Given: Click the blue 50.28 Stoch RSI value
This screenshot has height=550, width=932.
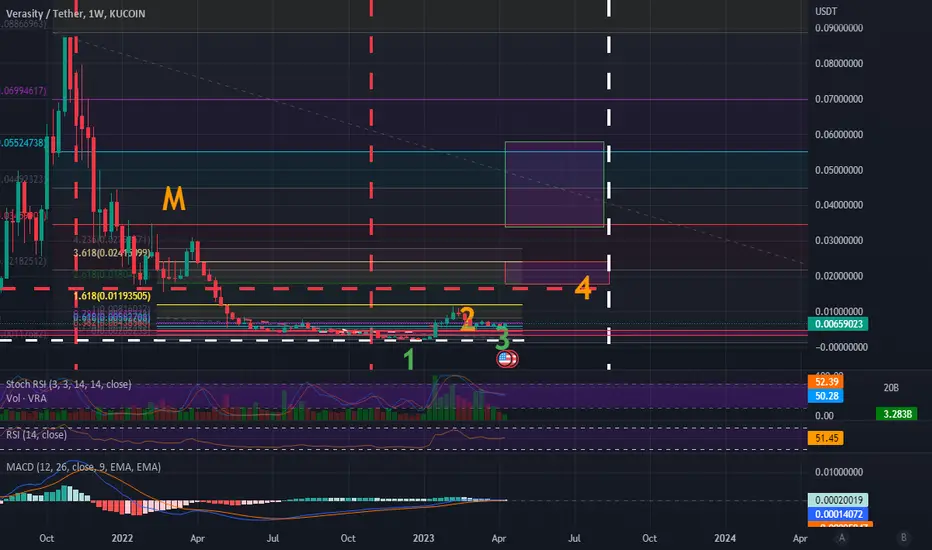Looking at the screenshot, I should click(826, 396).
